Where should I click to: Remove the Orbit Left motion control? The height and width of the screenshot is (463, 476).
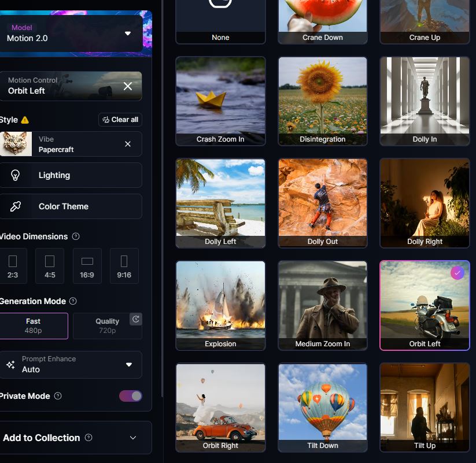(x=128, y=86)
